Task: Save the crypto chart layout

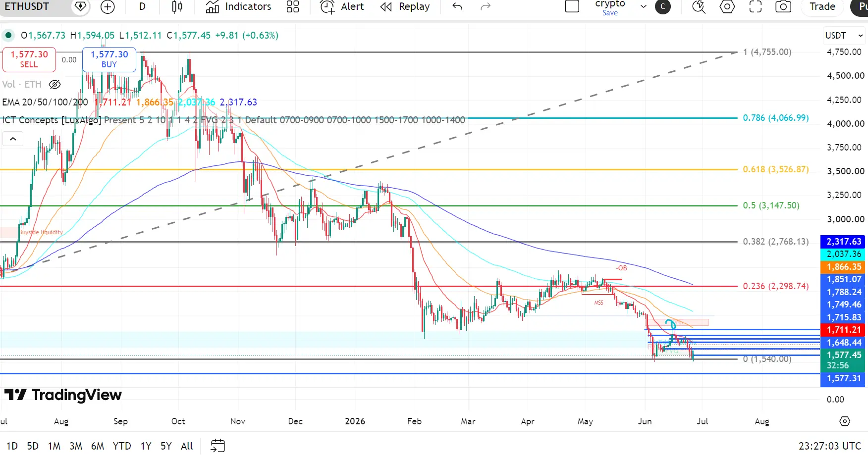Action: (610, 13)
